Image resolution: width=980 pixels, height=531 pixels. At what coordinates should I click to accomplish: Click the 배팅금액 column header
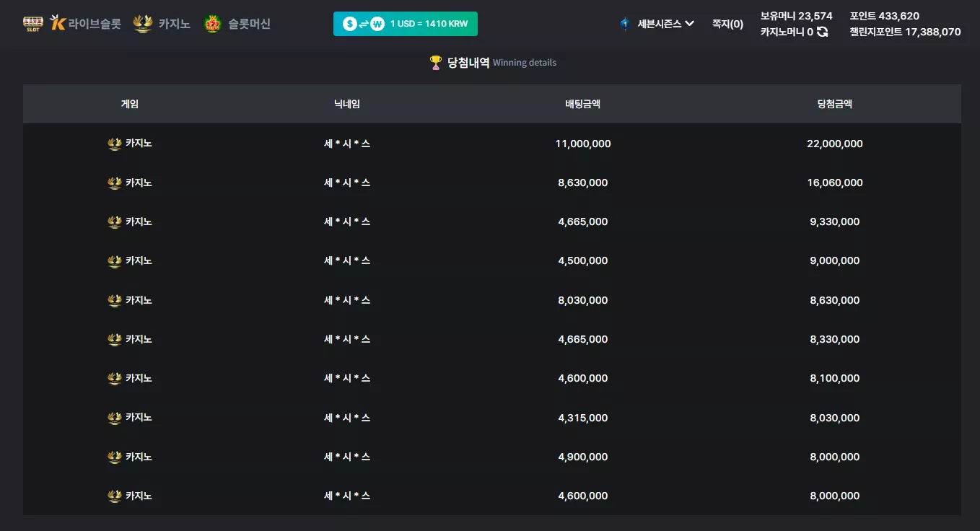pyautogui.click(x=583, y=104)
